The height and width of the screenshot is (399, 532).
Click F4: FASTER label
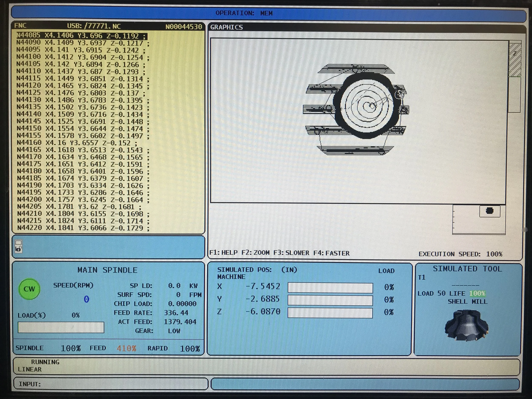click(331, 253)
